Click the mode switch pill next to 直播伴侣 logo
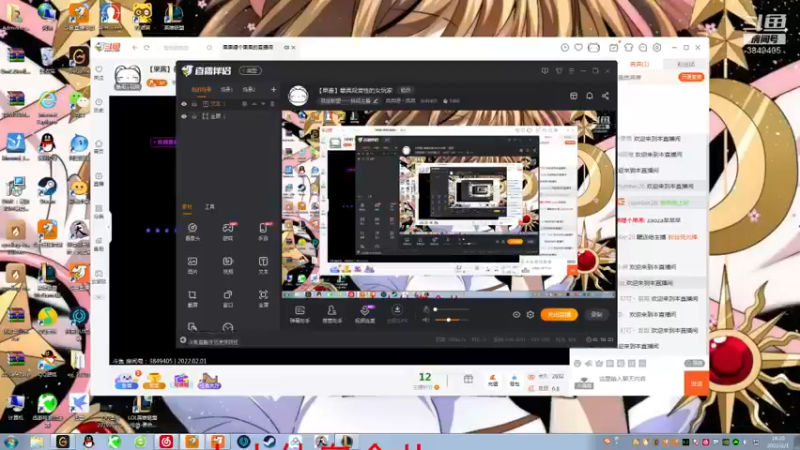Viewport: 800px width, 450px height. coord(251,71)
